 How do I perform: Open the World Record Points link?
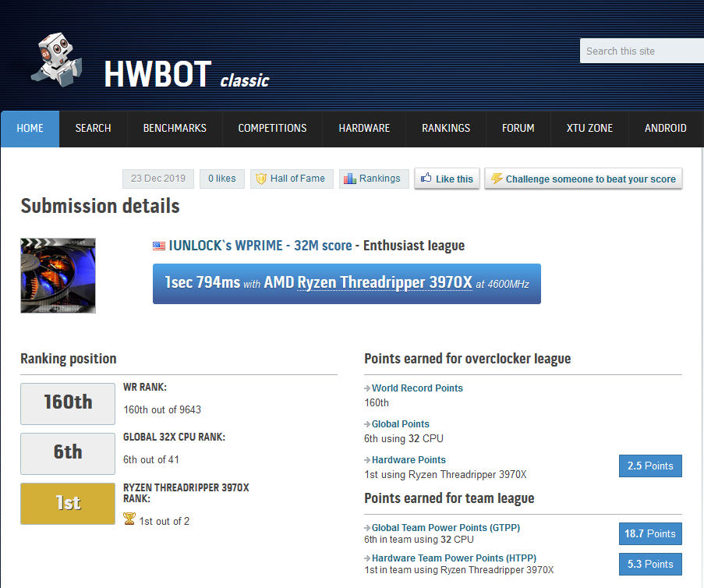pos(417,388)
